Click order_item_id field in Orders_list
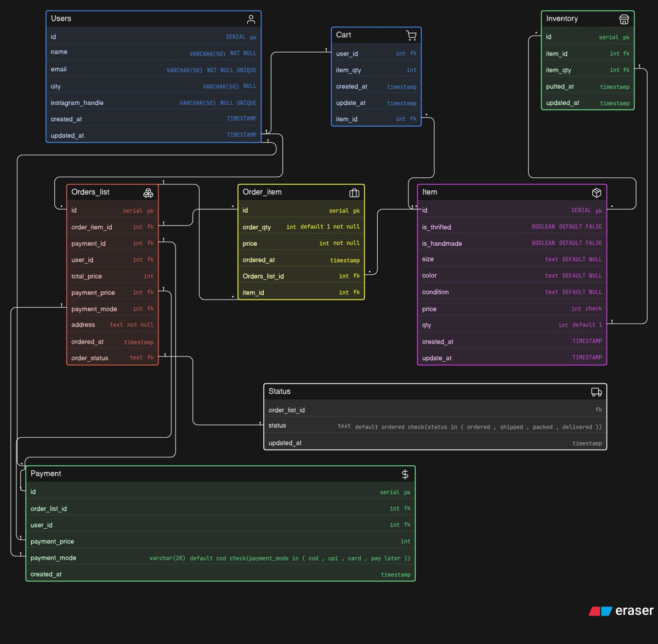 [x=112, y=227]
